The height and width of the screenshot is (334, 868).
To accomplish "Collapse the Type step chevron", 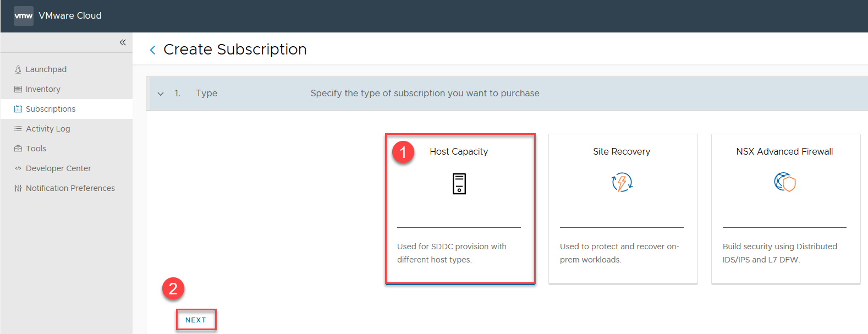I will click(161, 94).
